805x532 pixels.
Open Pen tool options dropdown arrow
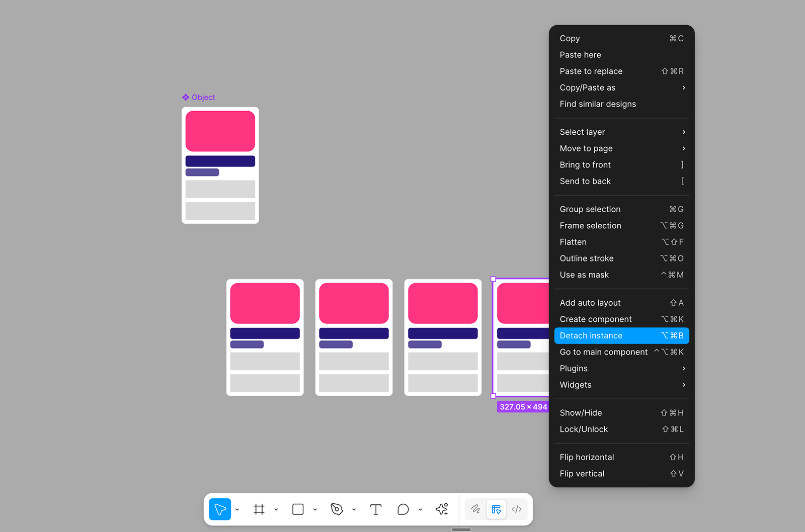coord(354,509)
